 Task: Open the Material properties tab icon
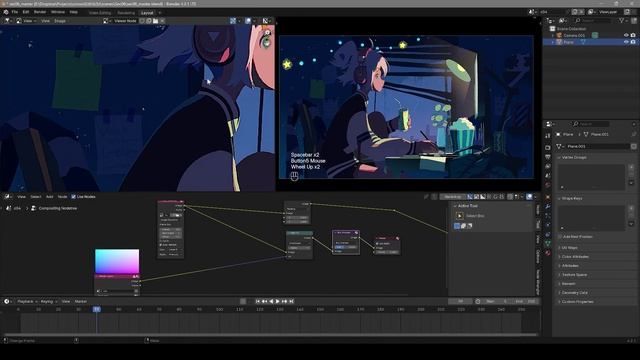548,253
